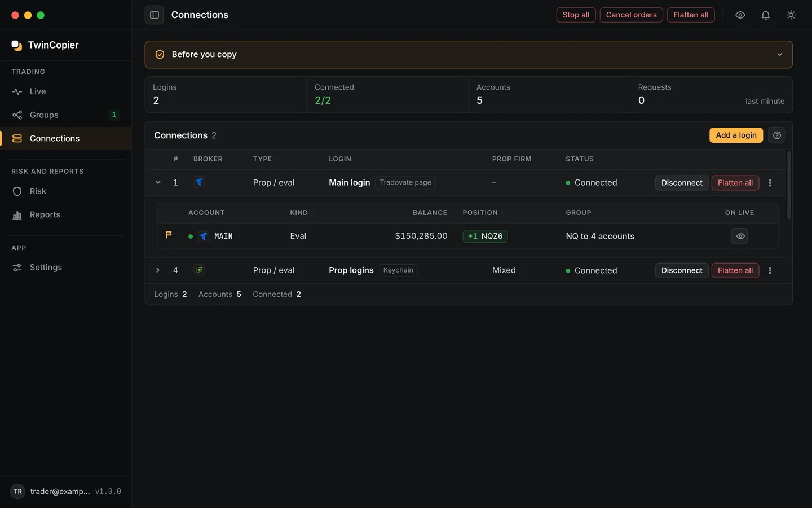The width and height of the screenshot is (812, 508).
Task: Click the TR user avatar
Action: pyautogui.click(x=18, y=492)
